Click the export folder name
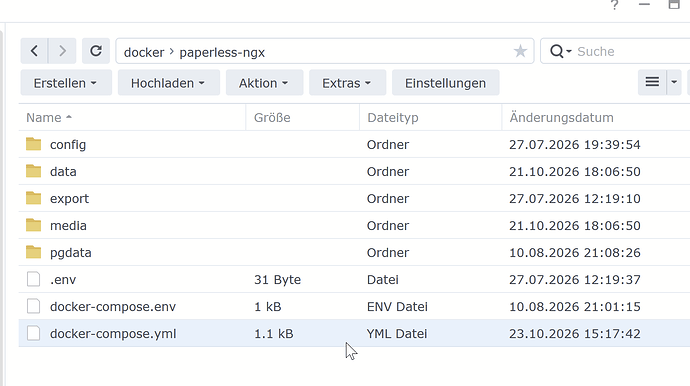Image resolution: width=690 pixels, height=386 pixels. tap(69, 199)
